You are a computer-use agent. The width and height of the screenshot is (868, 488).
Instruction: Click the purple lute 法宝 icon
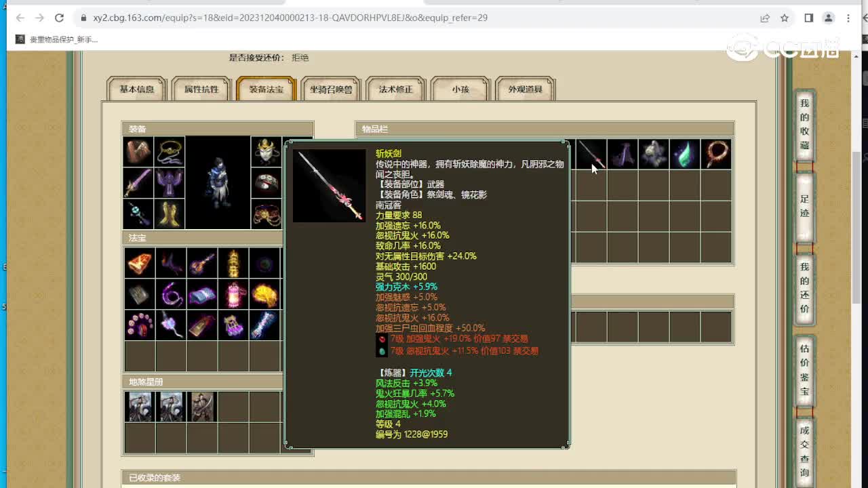coord(202,263)
